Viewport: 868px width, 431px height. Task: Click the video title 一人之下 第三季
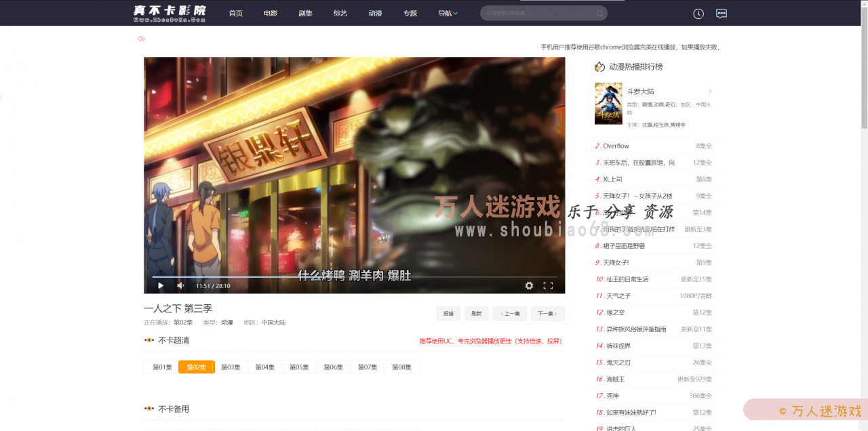point(178,308)
